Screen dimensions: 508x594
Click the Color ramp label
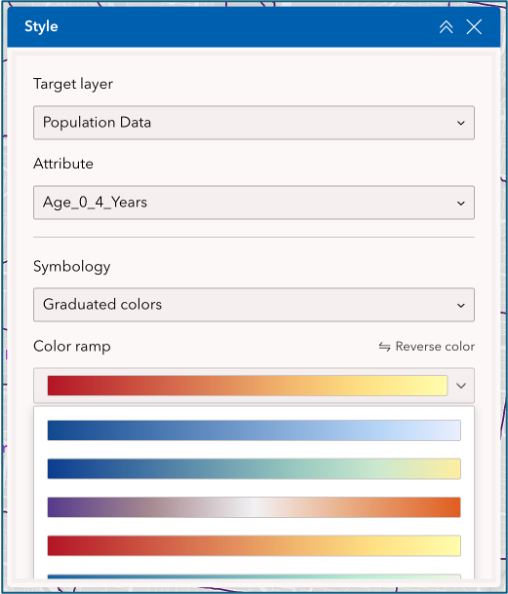coord(72,347)
